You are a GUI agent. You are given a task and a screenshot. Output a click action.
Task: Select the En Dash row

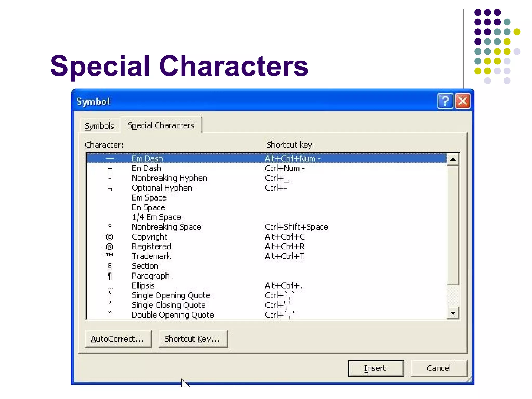[x=266, y=168]
